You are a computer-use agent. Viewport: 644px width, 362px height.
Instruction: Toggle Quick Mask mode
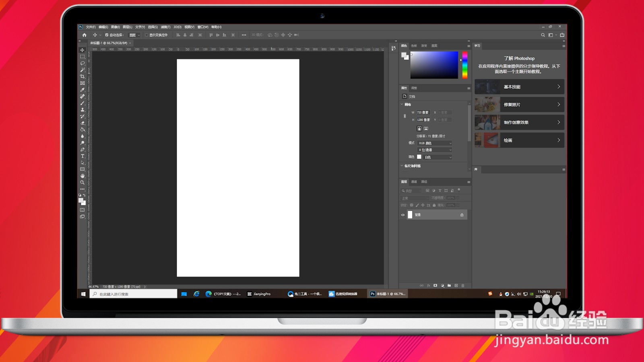83,210
